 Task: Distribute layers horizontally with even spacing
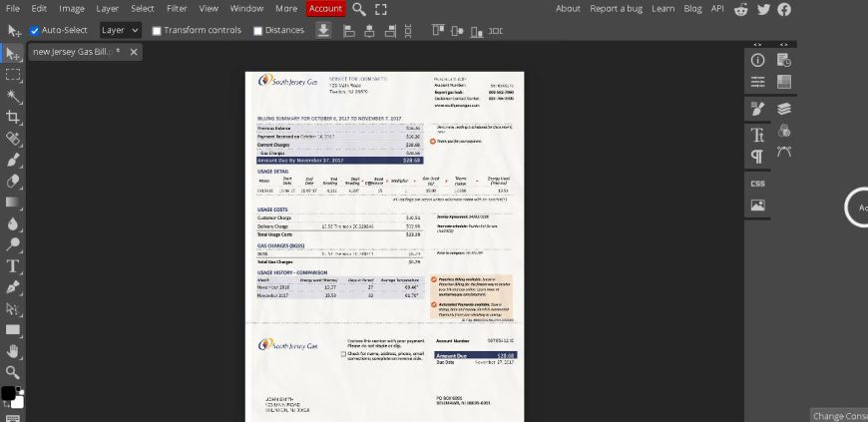(x=496, y=31)
